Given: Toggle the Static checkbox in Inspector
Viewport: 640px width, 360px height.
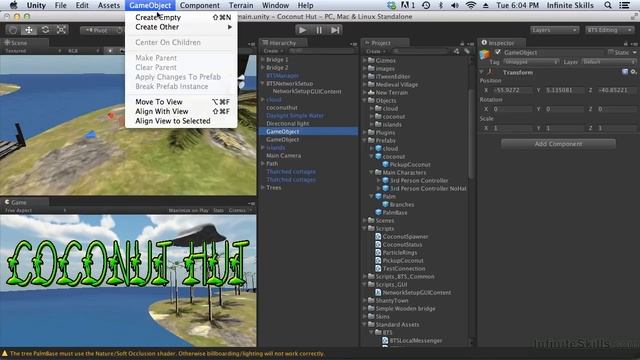Looking at the screenshot, I should point(611,52).
